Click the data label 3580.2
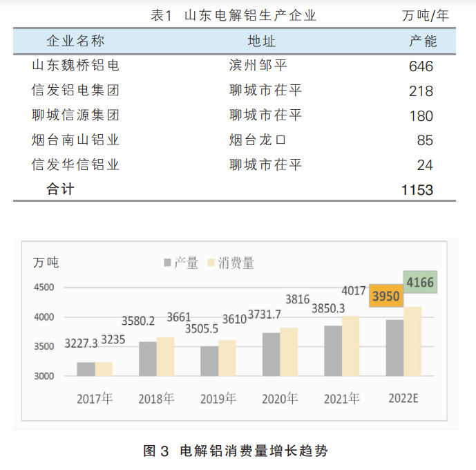The width and height of the screenshot is (476, 470). 138,321
